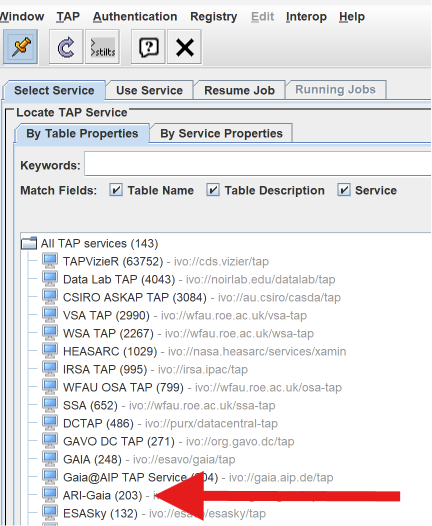Open the Interop menu
The image size is (432, 526).
coord(306,16)
